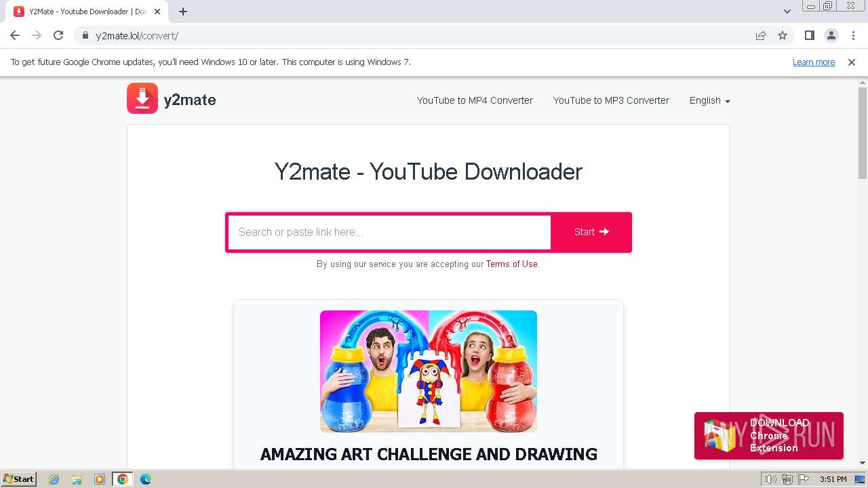This screenshot has width=868, height=488.
Task: Focus the search or paste link field
Action: click(x=389, y=232)
